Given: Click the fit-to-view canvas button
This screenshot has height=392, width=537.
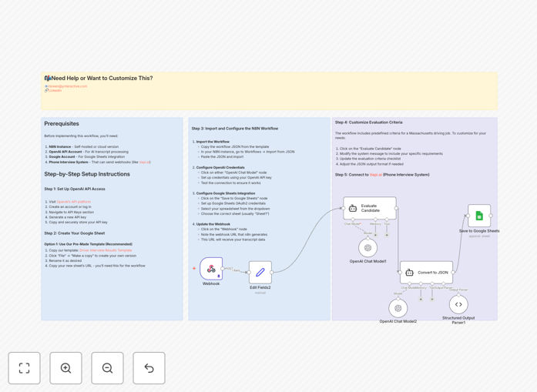Looking at the screenshot, I should click(x=25, y=368).
